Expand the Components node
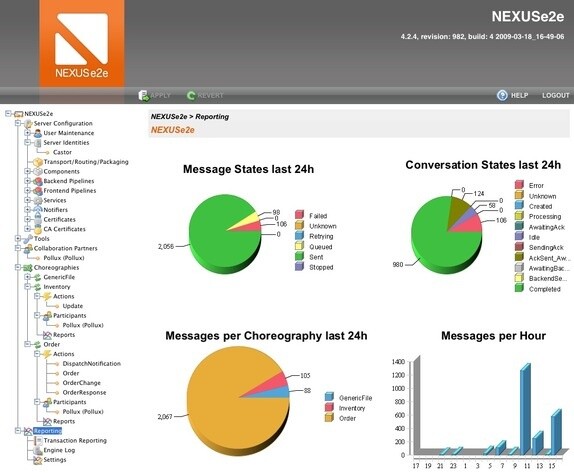Screen dimensions: 574x473 (x=27, y=171)
